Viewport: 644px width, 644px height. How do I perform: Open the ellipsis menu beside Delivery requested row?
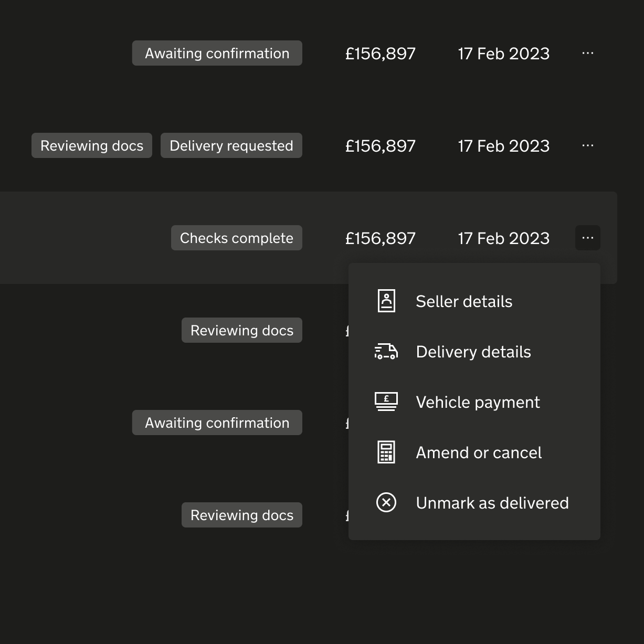(x=587, y=145)
